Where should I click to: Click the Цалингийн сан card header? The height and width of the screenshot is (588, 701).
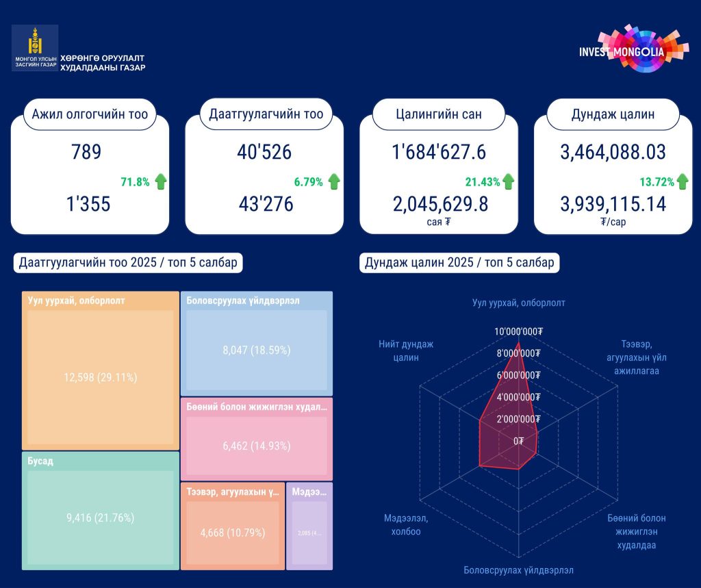(439, 114)
